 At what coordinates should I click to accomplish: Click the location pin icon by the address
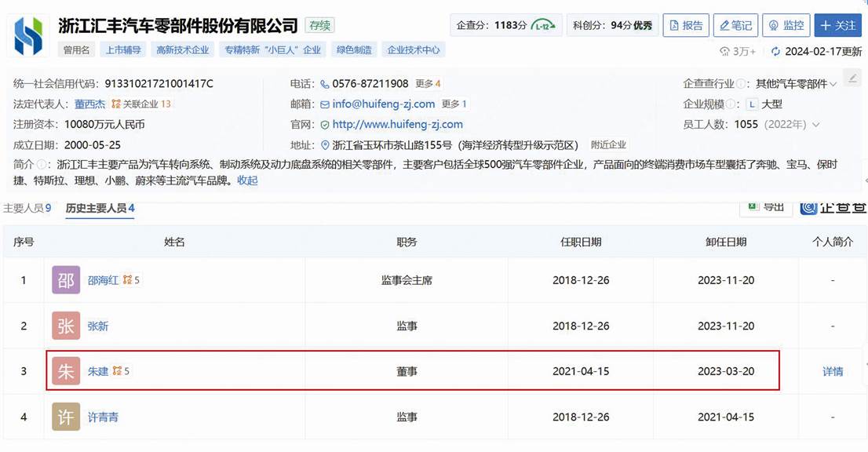(324, 145)
